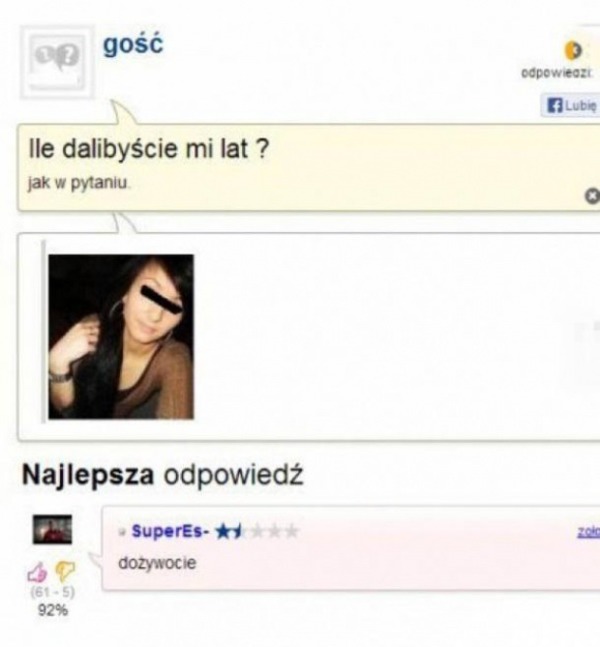Visit the SuperEs- username profile link
600x647 pixels.
[x=170, y=531]
